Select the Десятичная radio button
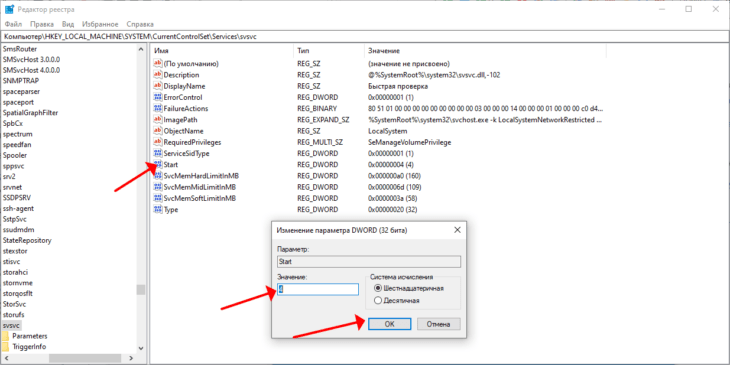Image resolution: width=730 pixels, height=365 pixels. coord(378,300)
